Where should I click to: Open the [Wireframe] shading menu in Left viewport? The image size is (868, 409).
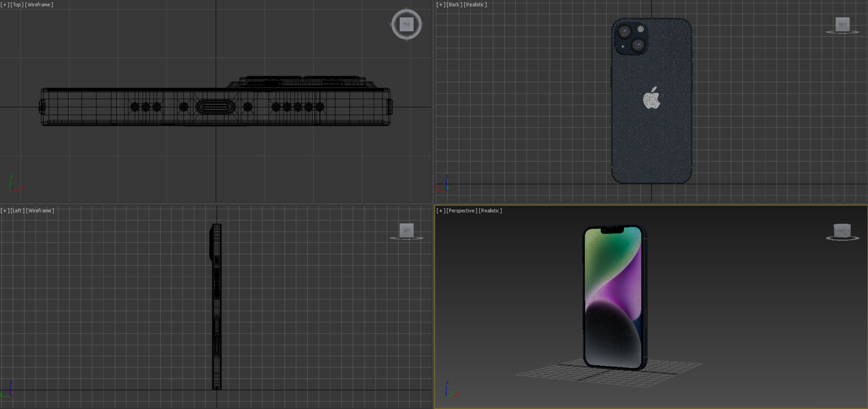[40, 211]
